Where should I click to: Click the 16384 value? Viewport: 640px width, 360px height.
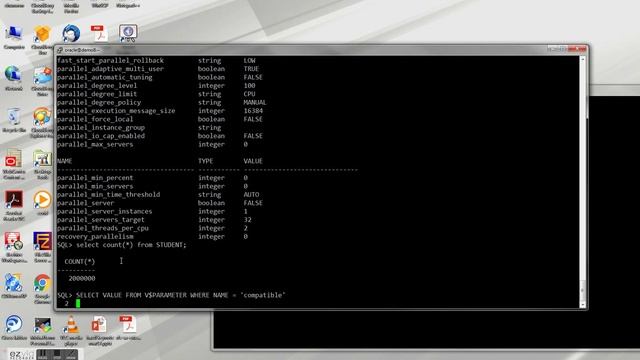click(x=253, y=111)
